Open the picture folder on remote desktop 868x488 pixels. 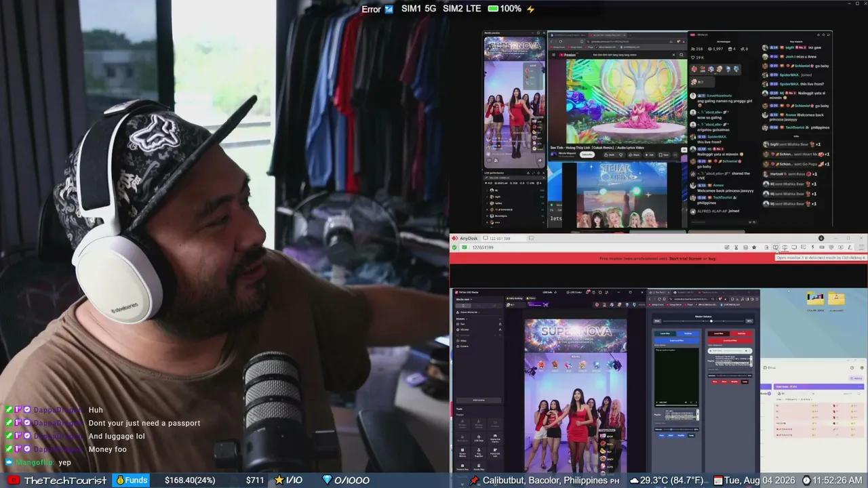pos(815,299)
